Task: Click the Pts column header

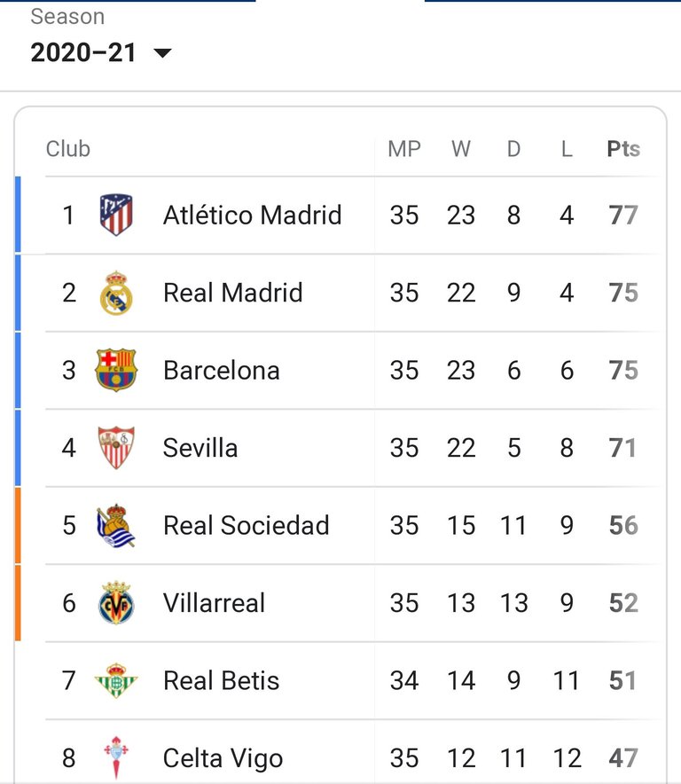Action: [x=623, y=149]
